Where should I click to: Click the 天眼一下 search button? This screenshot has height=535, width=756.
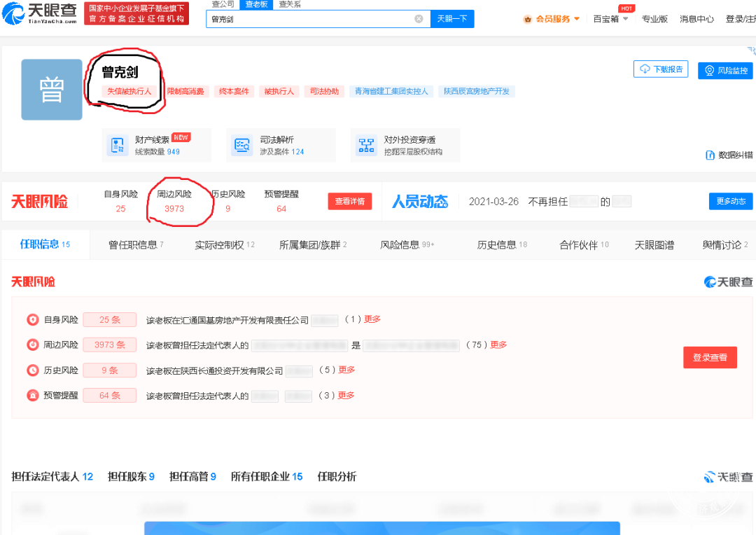pyautogui.click(x=452, y=19)
